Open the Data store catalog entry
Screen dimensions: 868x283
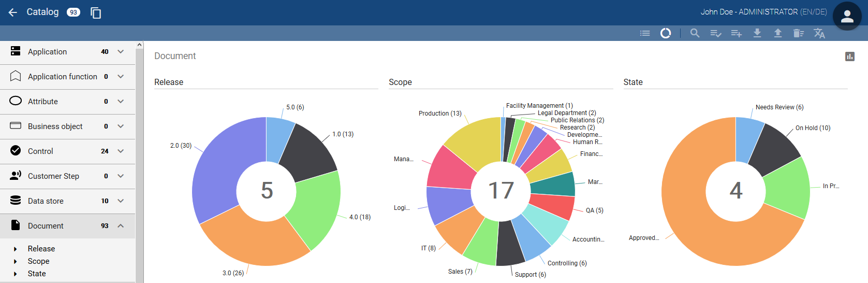coord(67,201)
